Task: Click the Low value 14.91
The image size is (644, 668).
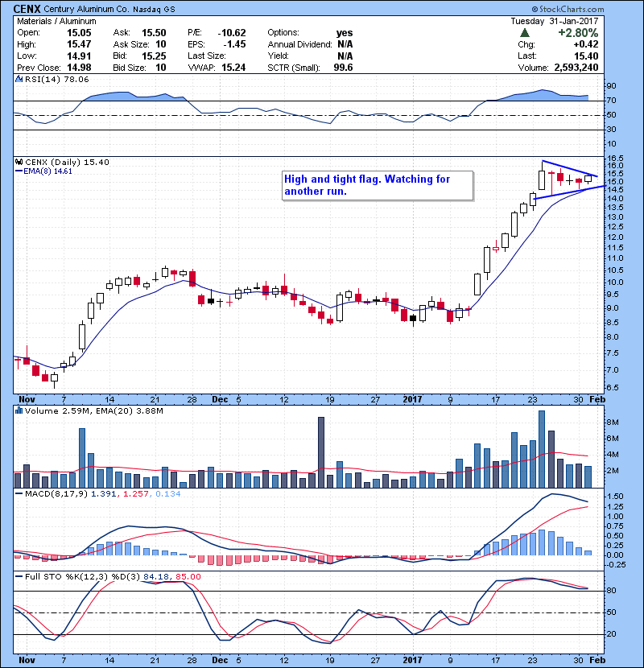Action: 79,56
